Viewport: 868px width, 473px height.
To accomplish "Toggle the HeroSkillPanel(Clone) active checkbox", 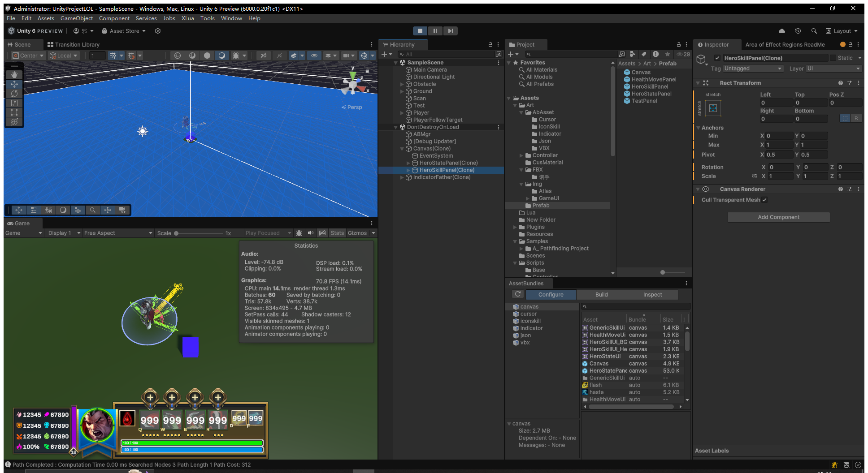I will click(x=717, y=58).
